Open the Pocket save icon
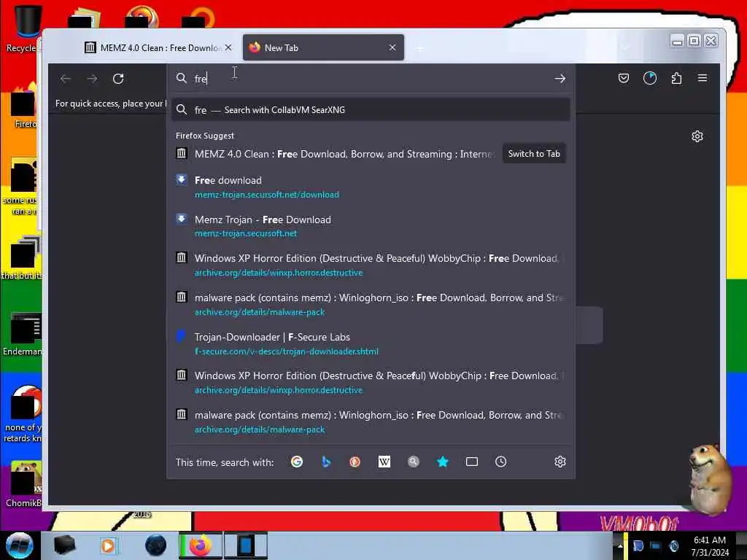 [x=623, y=78]
